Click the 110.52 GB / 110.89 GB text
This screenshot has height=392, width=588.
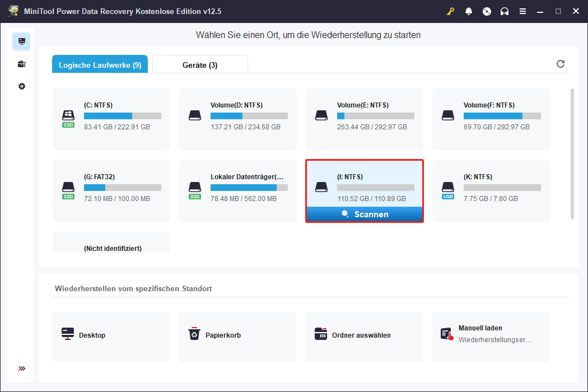tap(371, 198)
